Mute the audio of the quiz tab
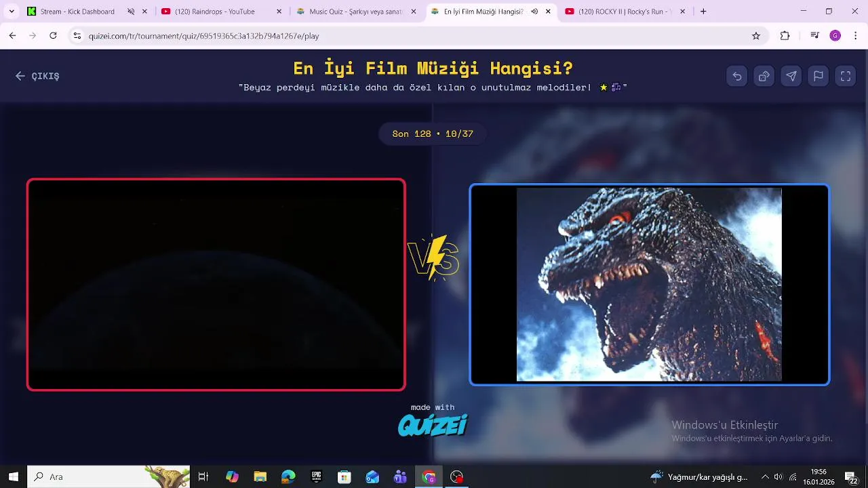The width and height of the screenshot is (868, 488). [534, 12]
